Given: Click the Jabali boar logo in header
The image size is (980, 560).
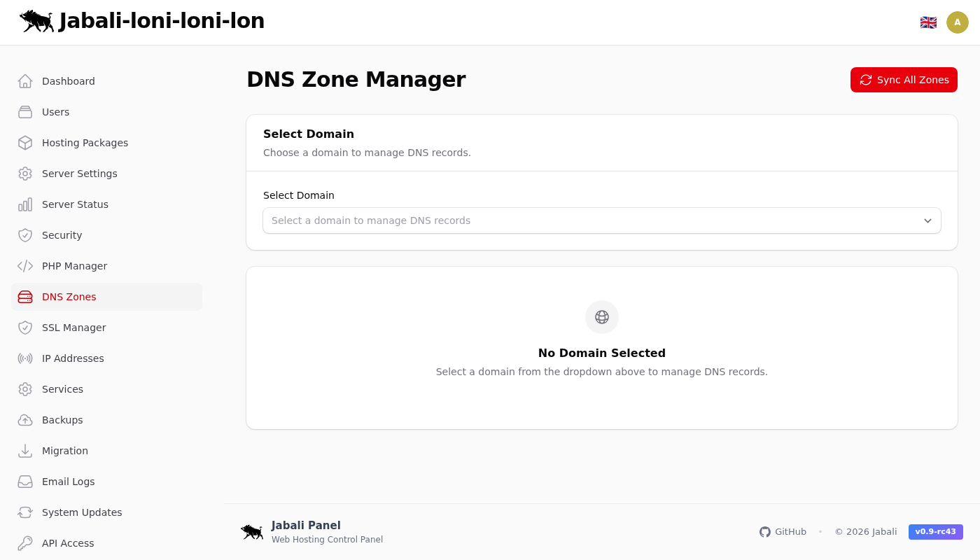Looking at the screenshot, I should (x=36, y=21).
